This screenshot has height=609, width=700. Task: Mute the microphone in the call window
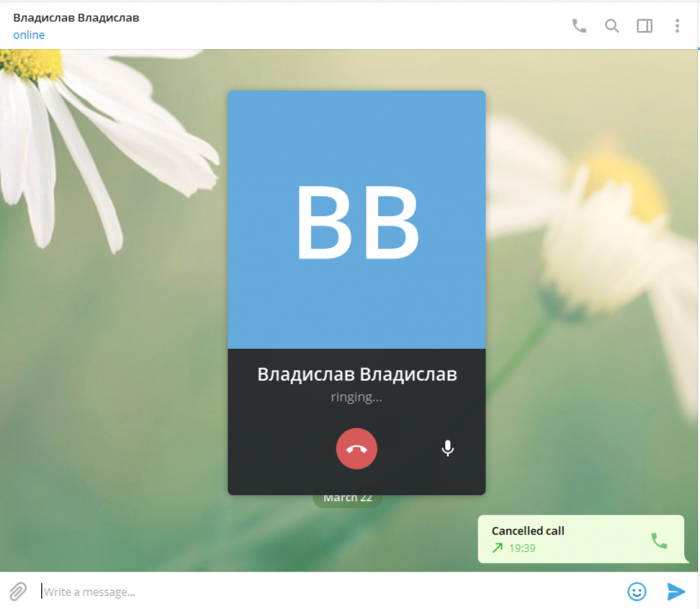tap(448, 449)
